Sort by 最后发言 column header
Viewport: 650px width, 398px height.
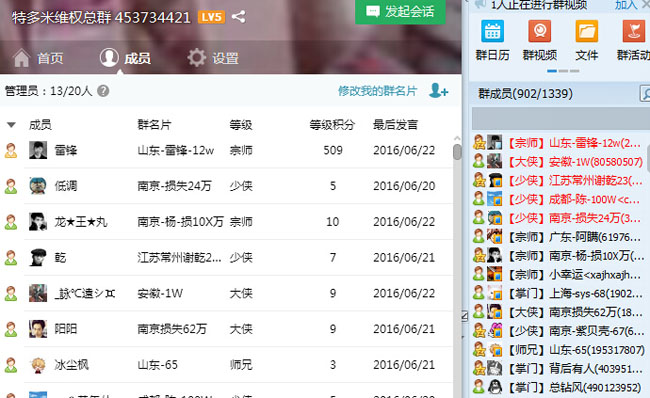click(x=395, y=125)
